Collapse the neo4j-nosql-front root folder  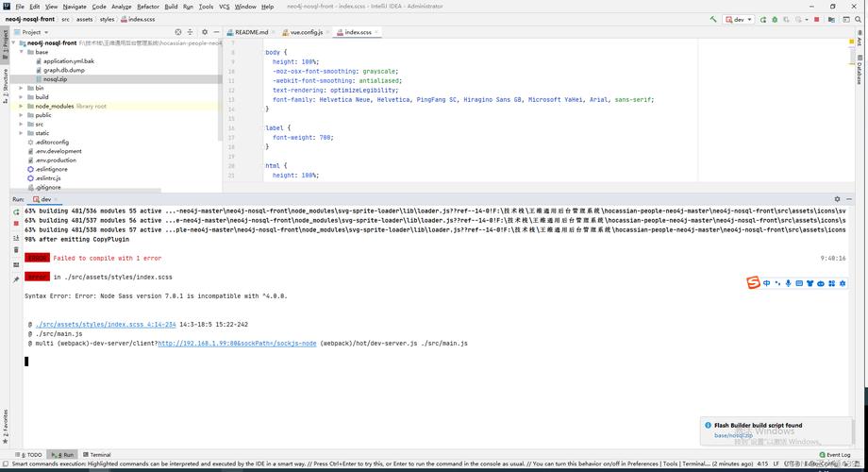(13, 42)
